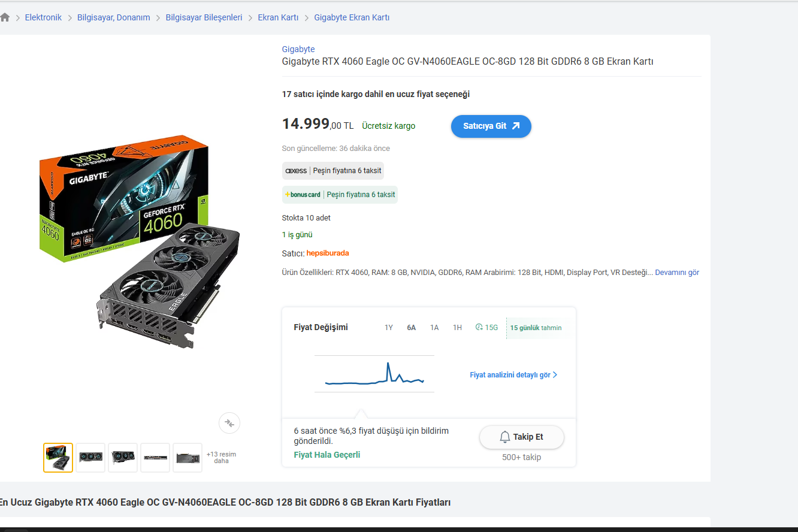Go to the home icon in breadcrumb
The height and width of the screenshot is (532, 798).
5,17
